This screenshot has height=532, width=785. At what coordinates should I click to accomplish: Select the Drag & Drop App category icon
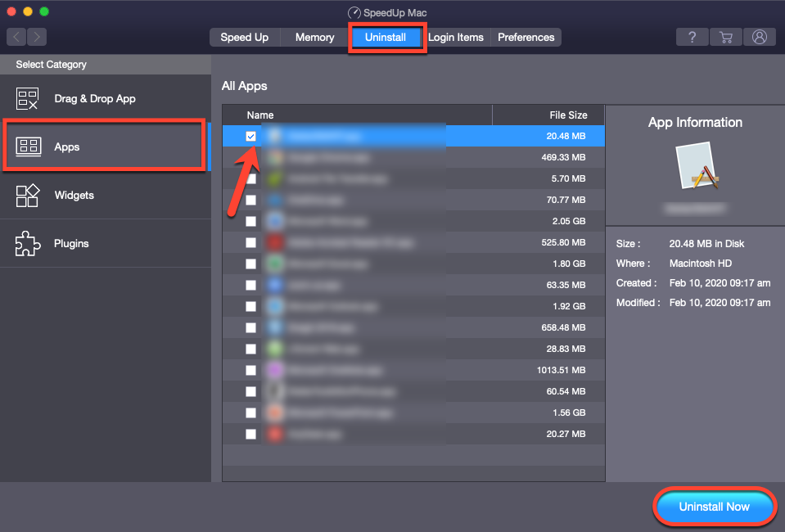[27, 98]
